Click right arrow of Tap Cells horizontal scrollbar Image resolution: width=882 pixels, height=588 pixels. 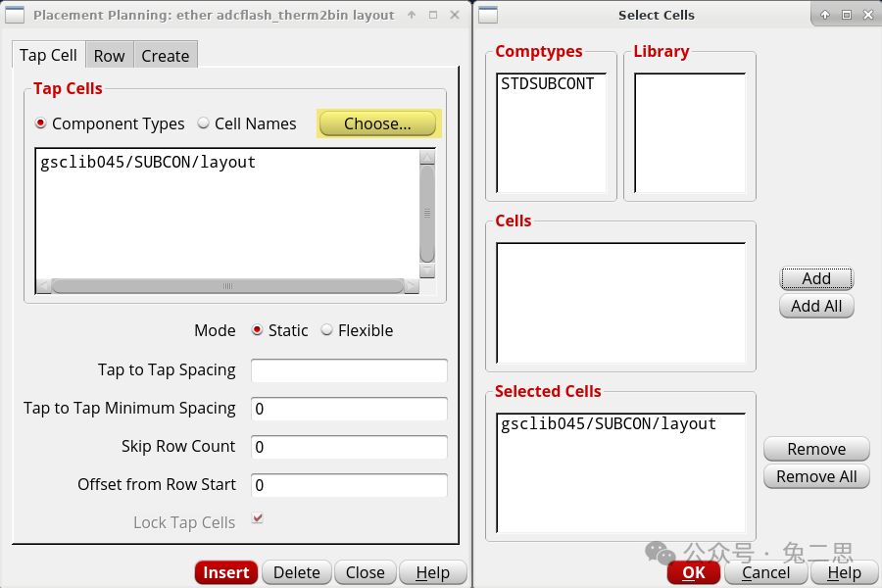point(412,286)
